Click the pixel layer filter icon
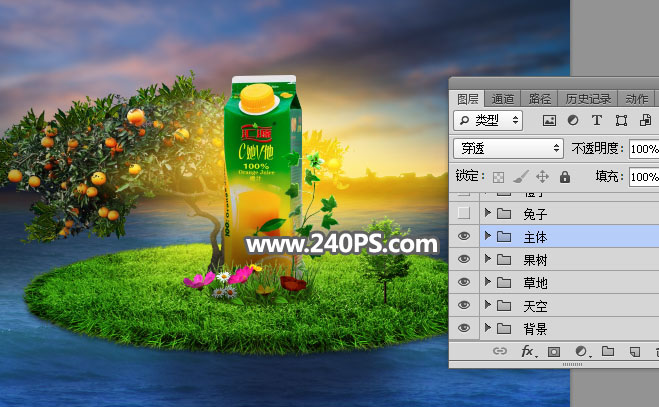659x407 pixels. point(549,120)
